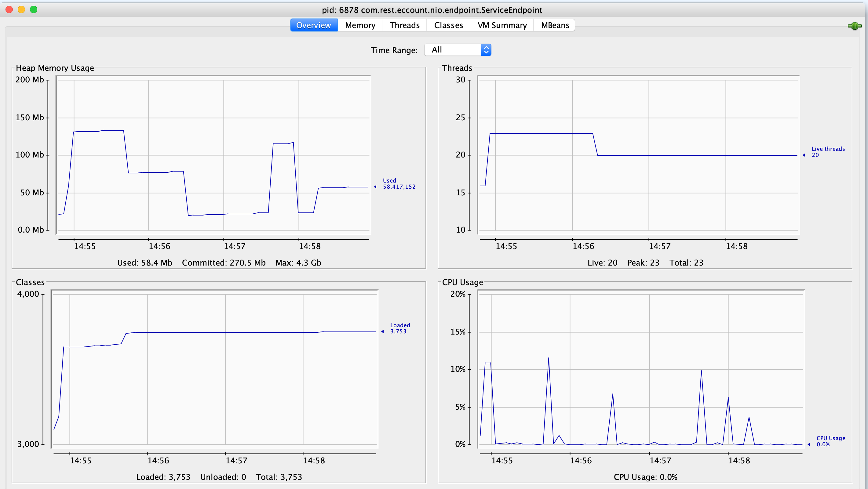Click the Live threads marker arrow
Image resolution: width=868 pixels, height=489 pixels.
(x=804, y=155)
